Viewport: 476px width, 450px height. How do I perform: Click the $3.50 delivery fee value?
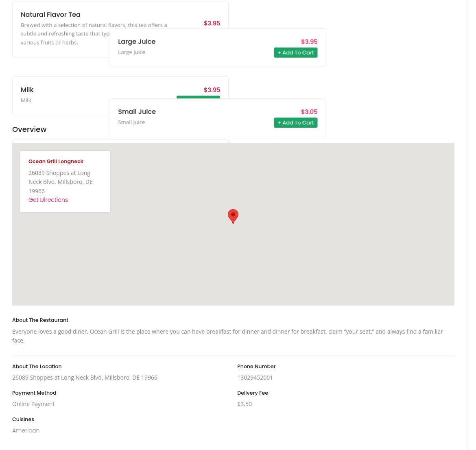coord(244,404)
